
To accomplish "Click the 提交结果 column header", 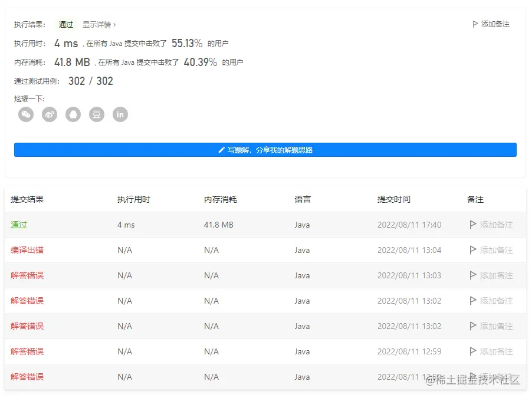I will [x=27, y=199].
